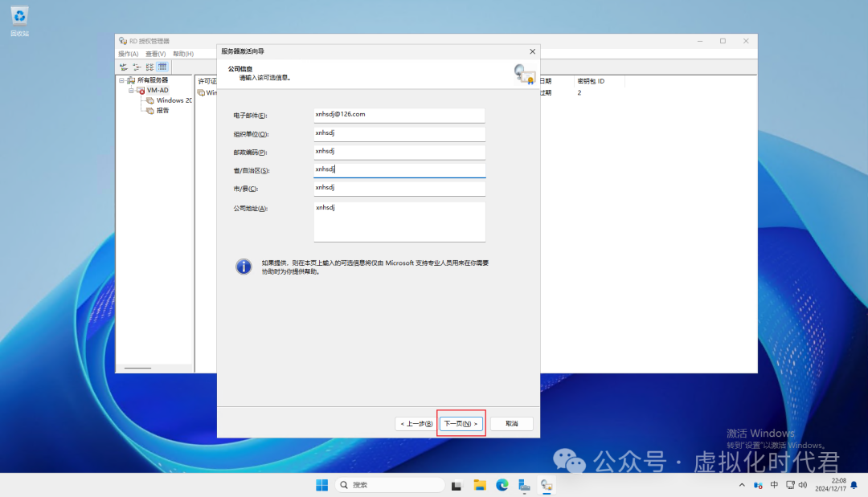Collapse the 所有服务器 tree node
The width and height of the screenshot is (868, 497).
click(121, 80)
